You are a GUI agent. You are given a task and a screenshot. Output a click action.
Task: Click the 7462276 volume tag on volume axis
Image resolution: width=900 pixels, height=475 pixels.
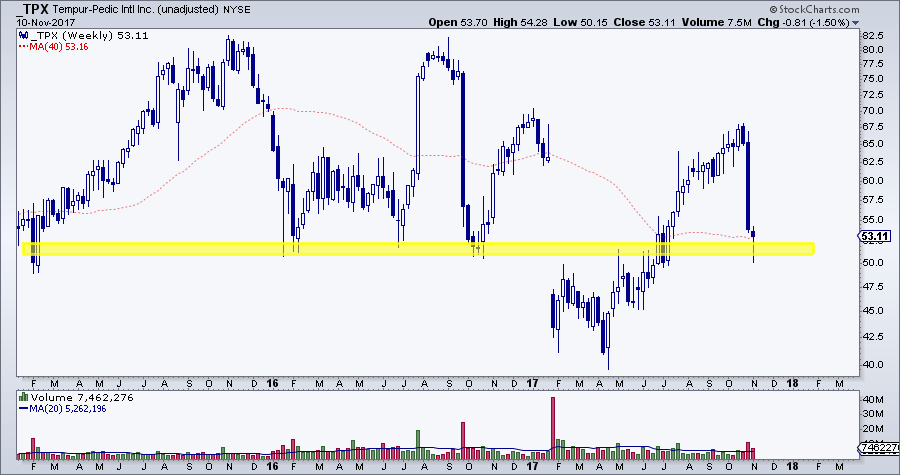(878, 447)
